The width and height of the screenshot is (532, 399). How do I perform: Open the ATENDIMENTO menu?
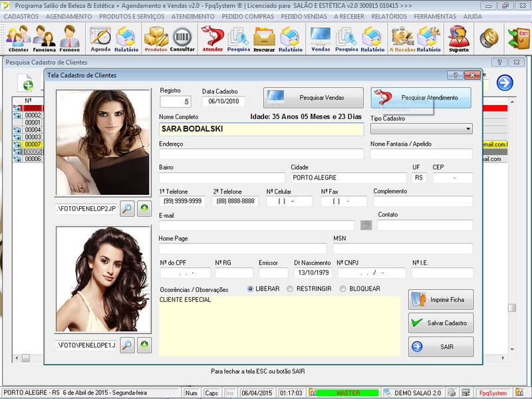(193, 16)
